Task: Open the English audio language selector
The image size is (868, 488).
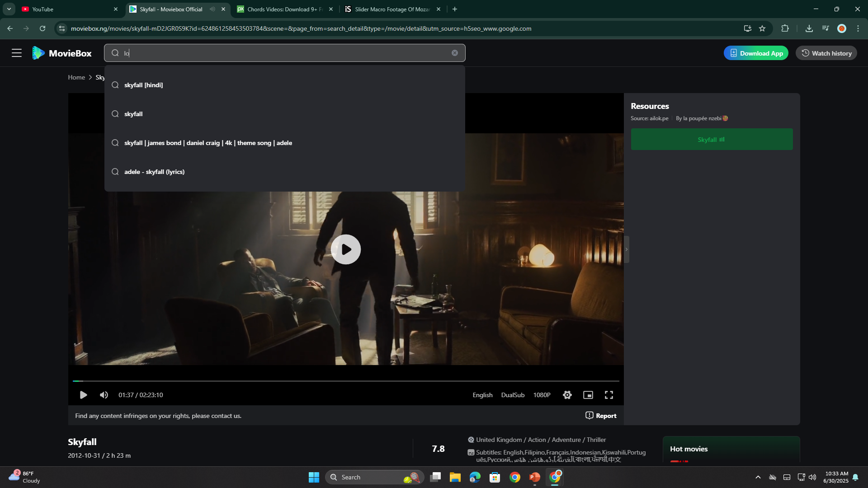Action: click(x=482, y=395)
